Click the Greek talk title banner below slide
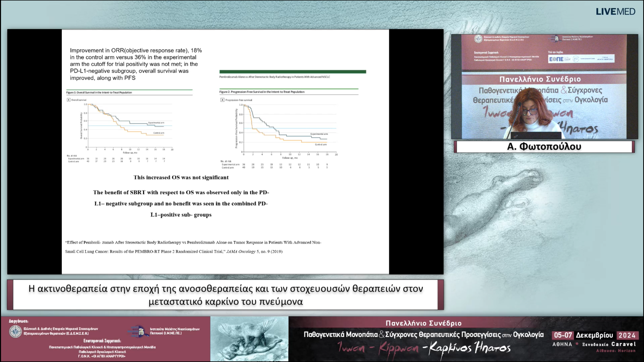Screen dimensions: 644x362 tap(225, 295)
